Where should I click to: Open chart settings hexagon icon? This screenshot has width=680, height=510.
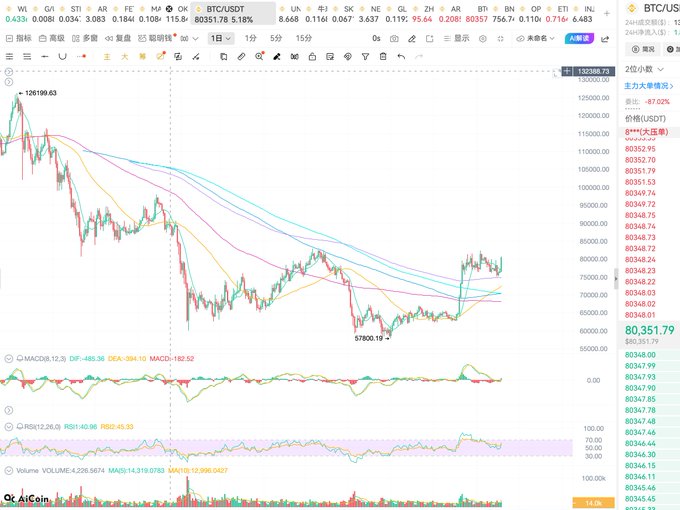483,39
